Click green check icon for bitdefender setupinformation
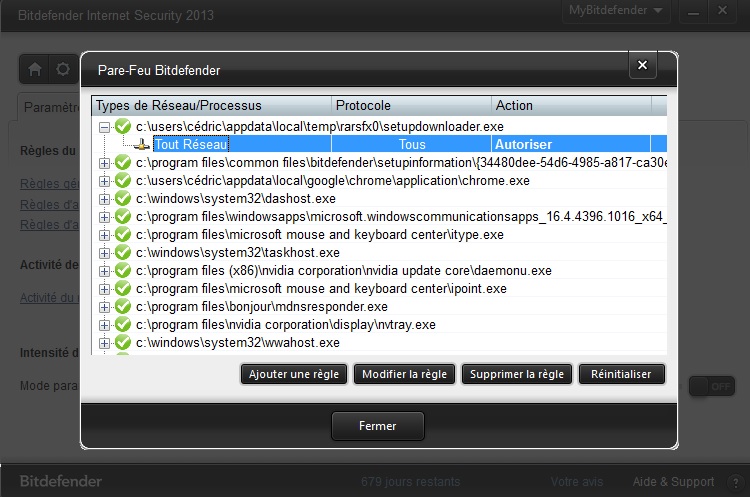 tap(123, 163)
